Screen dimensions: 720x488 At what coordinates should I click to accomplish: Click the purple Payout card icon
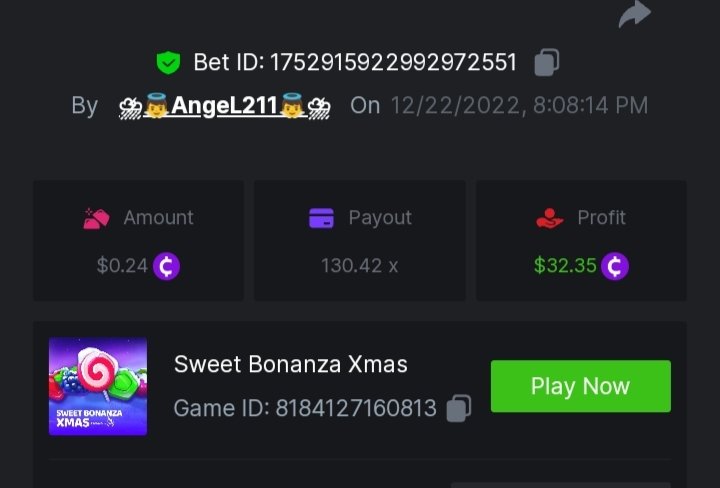coord(321,218)
